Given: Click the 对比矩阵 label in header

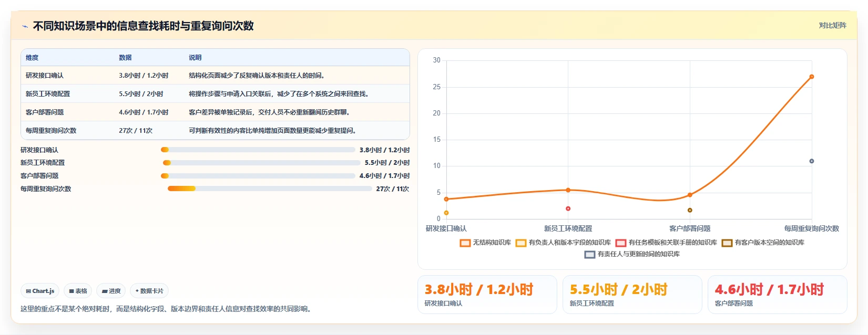Looking at the screenshot, I should [x=832, y=26].
